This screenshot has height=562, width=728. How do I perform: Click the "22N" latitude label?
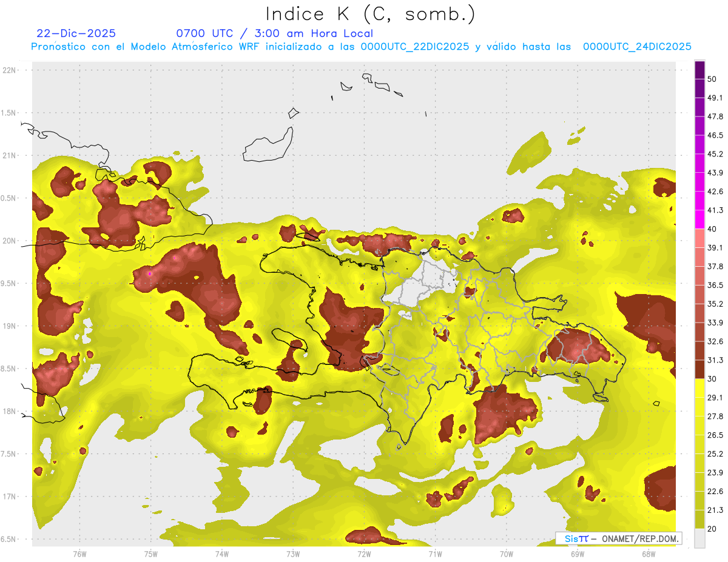point(9,70)
